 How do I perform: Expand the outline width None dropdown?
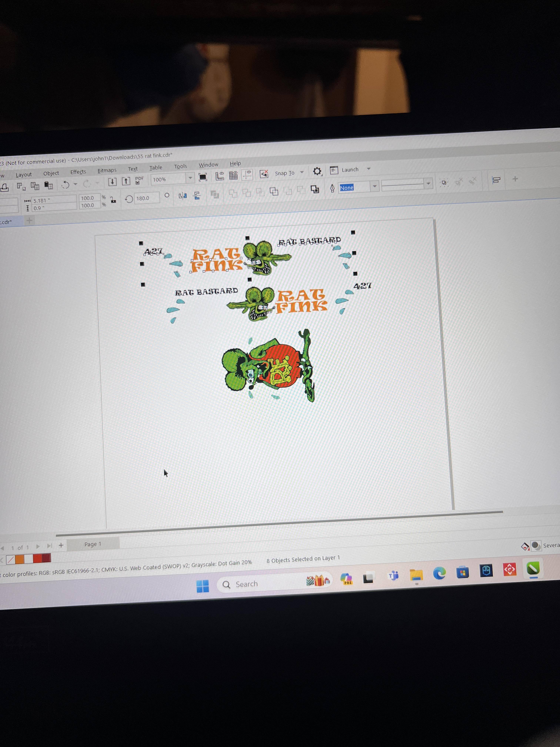(374, 186)
